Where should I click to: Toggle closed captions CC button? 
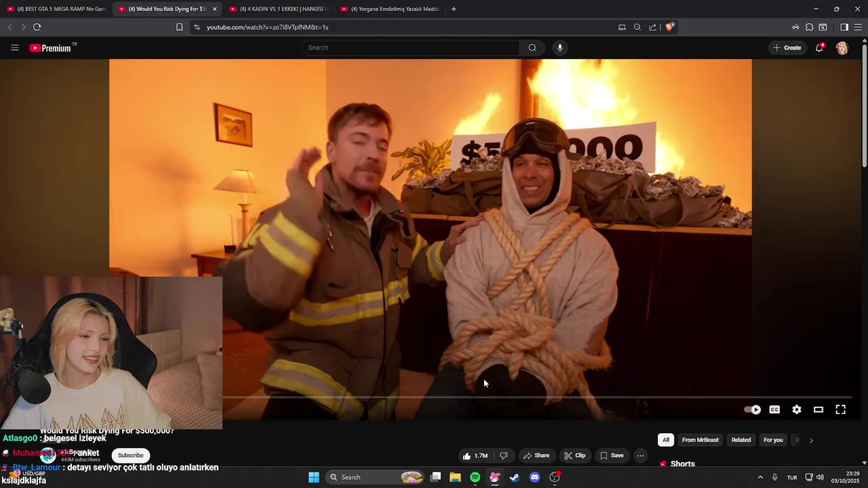coord(774,409)
